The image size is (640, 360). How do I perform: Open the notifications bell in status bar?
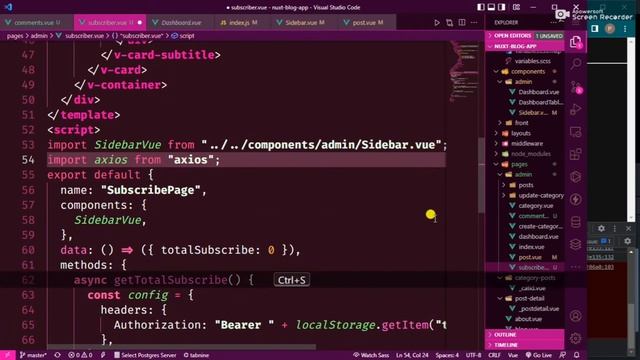pyautogui.click(x=577, y=355)
